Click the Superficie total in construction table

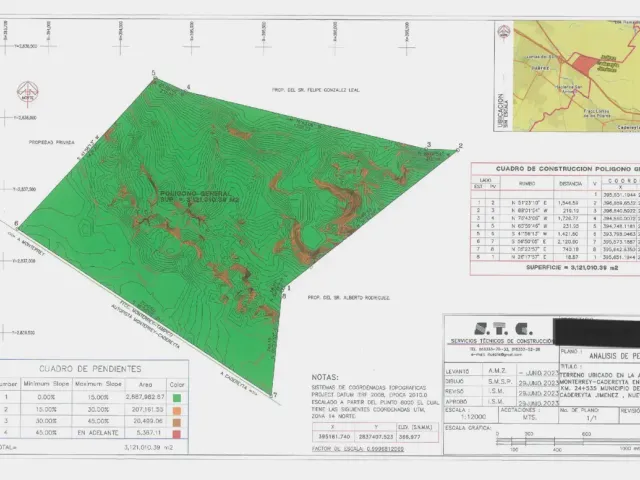pyautogui.click(x=572, y=268)
